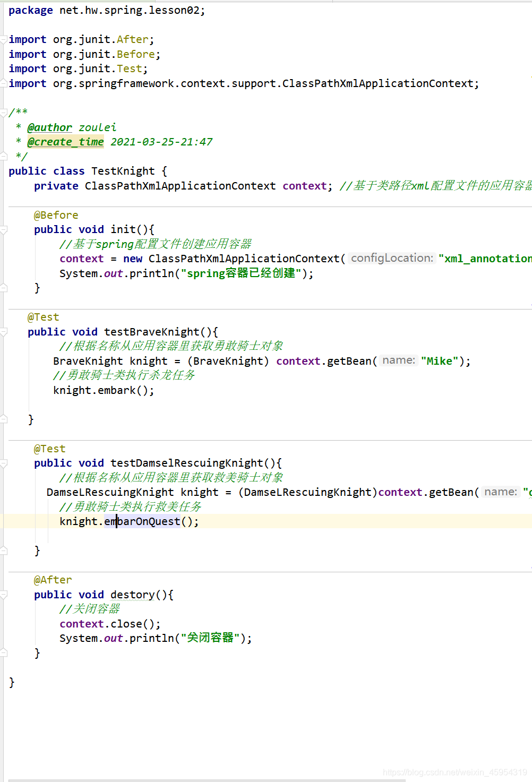Viewport: 532px width, 782px height.
Task: Click the "spring容器已经创建" string
Action: coord(241,273)
